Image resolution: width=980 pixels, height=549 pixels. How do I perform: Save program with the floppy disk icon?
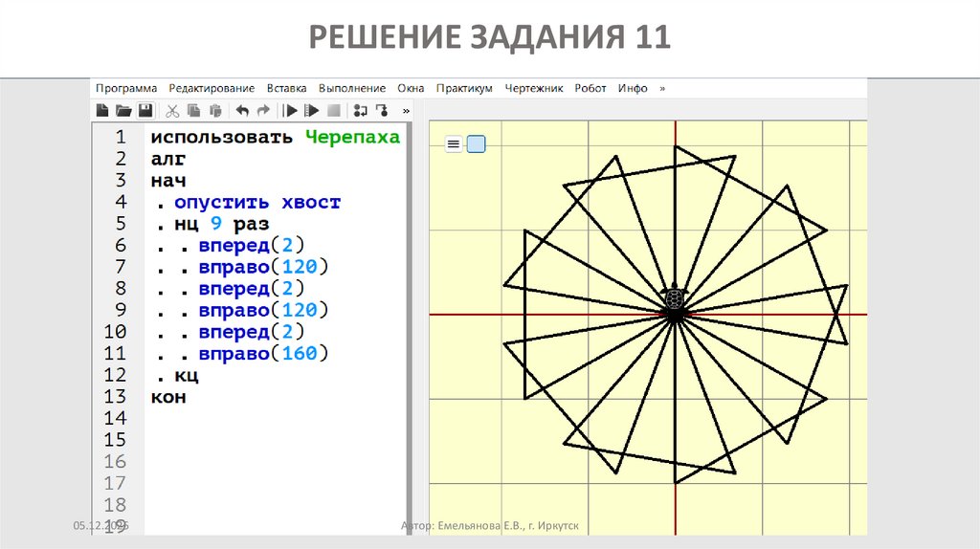(x=145, y=111)
